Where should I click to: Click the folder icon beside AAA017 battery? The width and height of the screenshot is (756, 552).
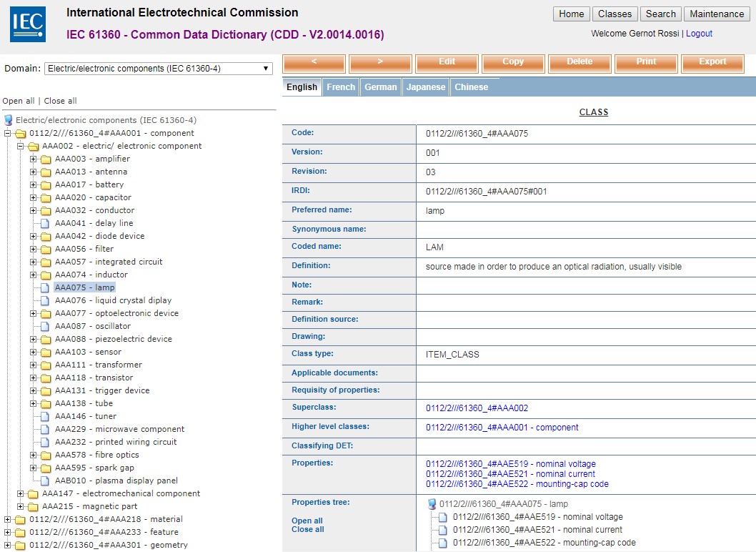click(46, 185)
